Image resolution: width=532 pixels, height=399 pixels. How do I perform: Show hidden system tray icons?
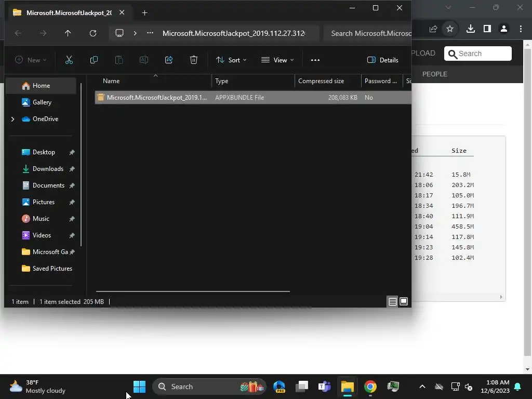coord(422,387)
